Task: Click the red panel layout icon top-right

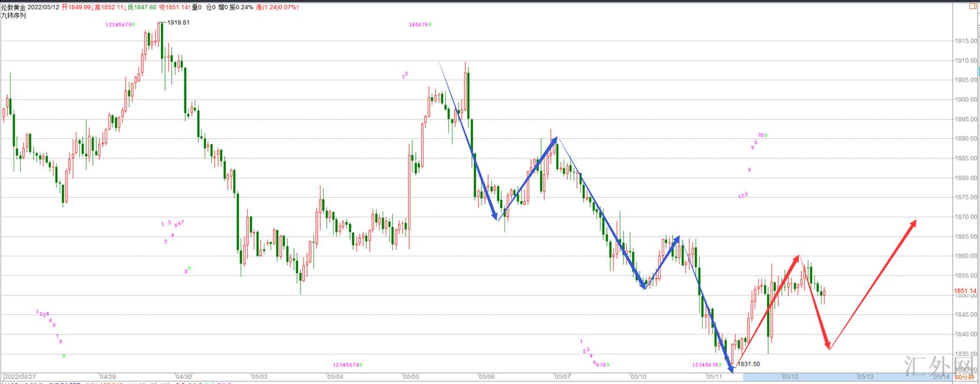Action: coord(973,6)
